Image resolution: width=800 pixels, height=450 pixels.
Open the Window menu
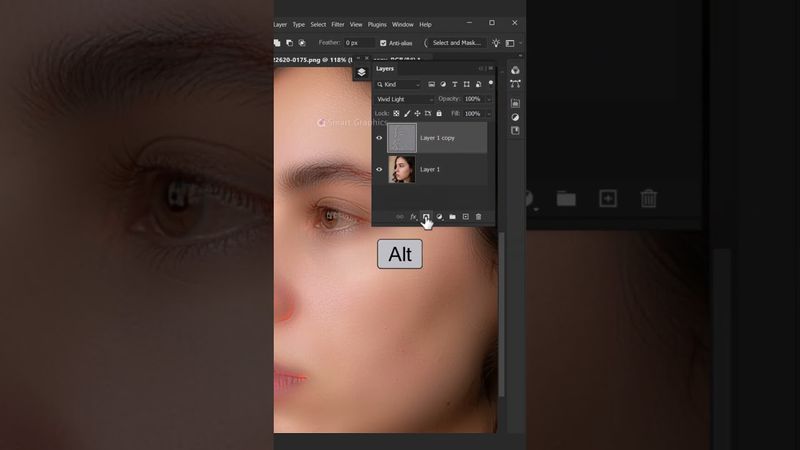[x=402, y=24]
